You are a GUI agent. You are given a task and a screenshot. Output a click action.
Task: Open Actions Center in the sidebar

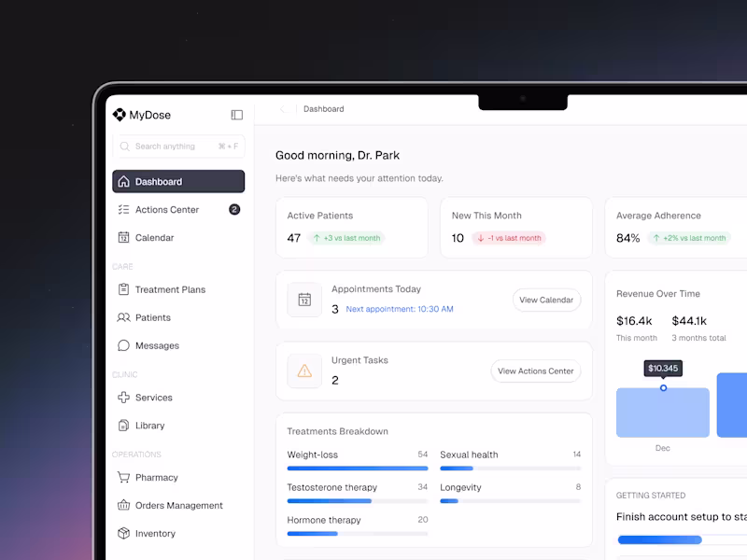pyautogui.click(x=178, y=209)
